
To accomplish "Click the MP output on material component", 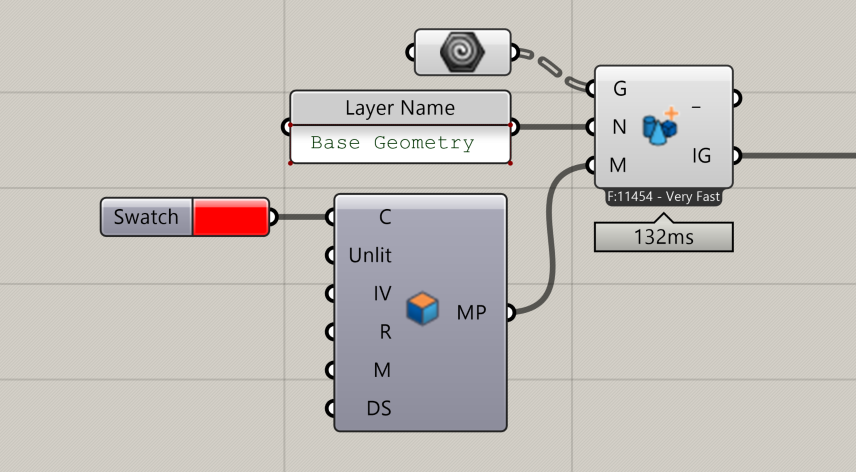I will [x=471, y=313].
